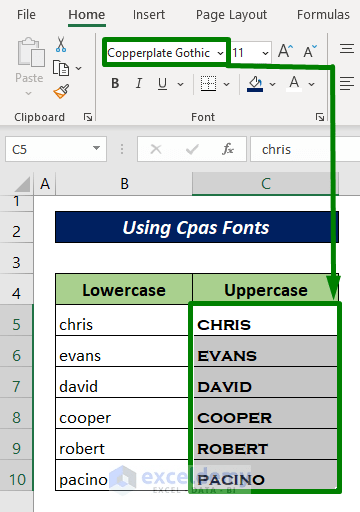Open the Copperplate Gothic font dropdown
The width and height of the screenshot is (360, 512).
click(x=220, y=53)
